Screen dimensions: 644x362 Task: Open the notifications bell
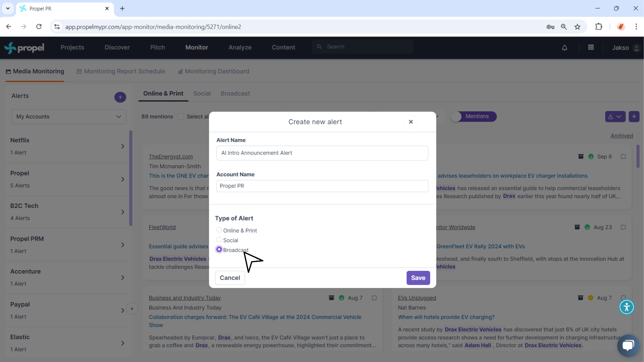(x=565, y=48)
